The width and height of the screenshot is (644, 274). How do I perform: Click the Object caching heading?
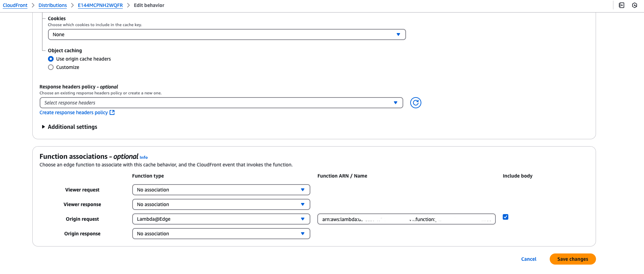pos(65,50)
